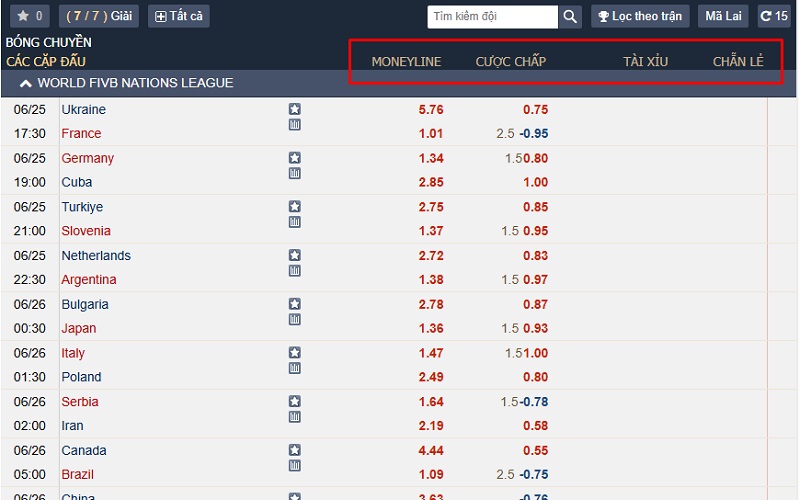800x500 pixels.
Task: Expand all leagues with Tất cả
Action: pyautogui.click(x=179, y=16)
